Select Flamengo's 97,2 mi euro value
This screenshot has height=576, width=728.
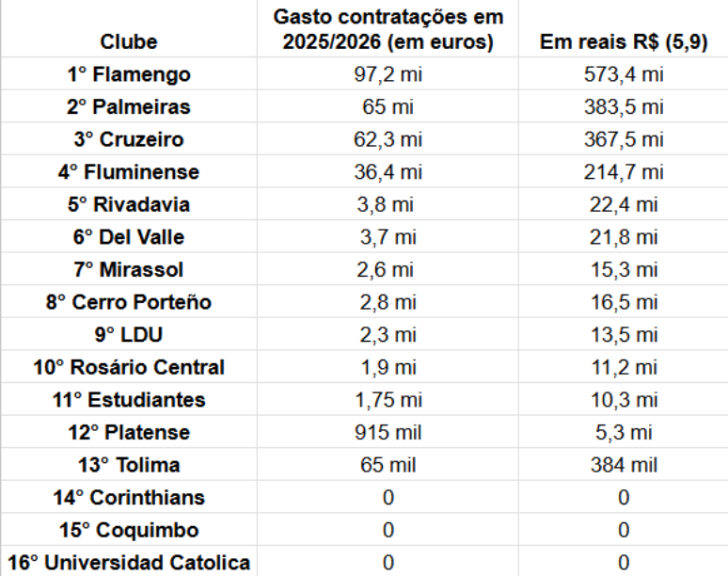388,73
